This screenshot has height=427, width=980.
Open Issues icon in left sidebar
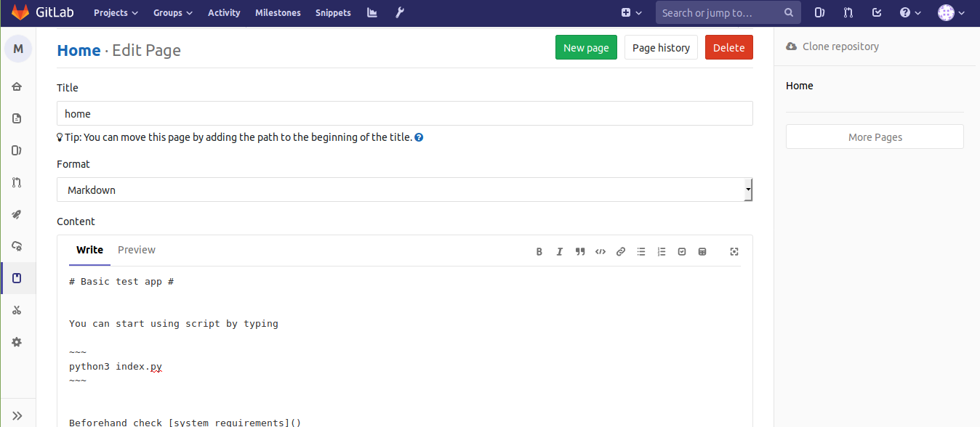point(17,150)
